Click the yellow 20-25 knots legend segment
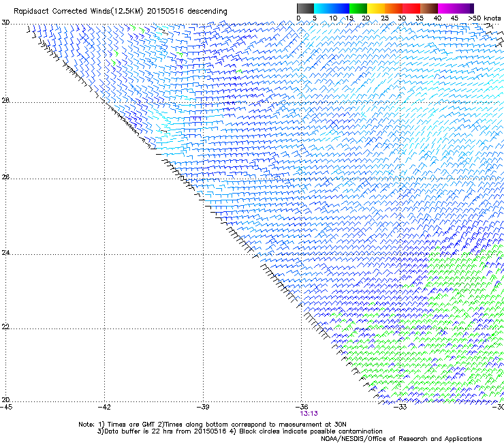This screenshot has width=504, height=443. coord(376,8)
